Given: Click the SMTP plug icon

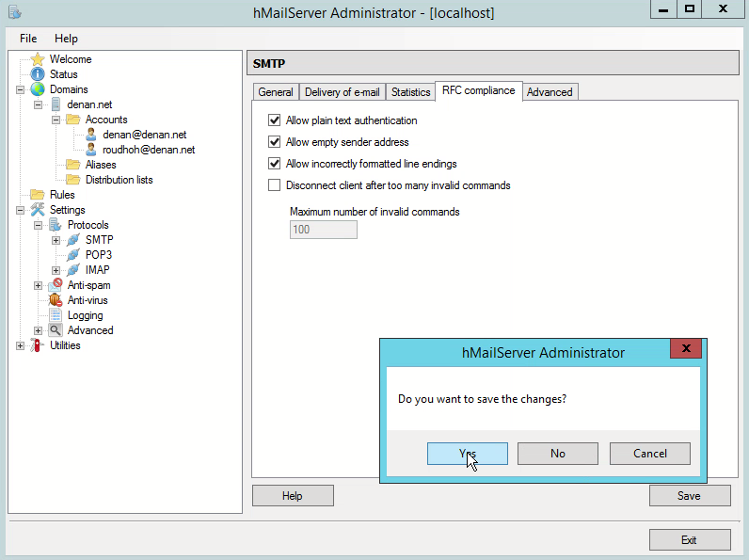Looking at the screenshot, I should coord(73,240).
